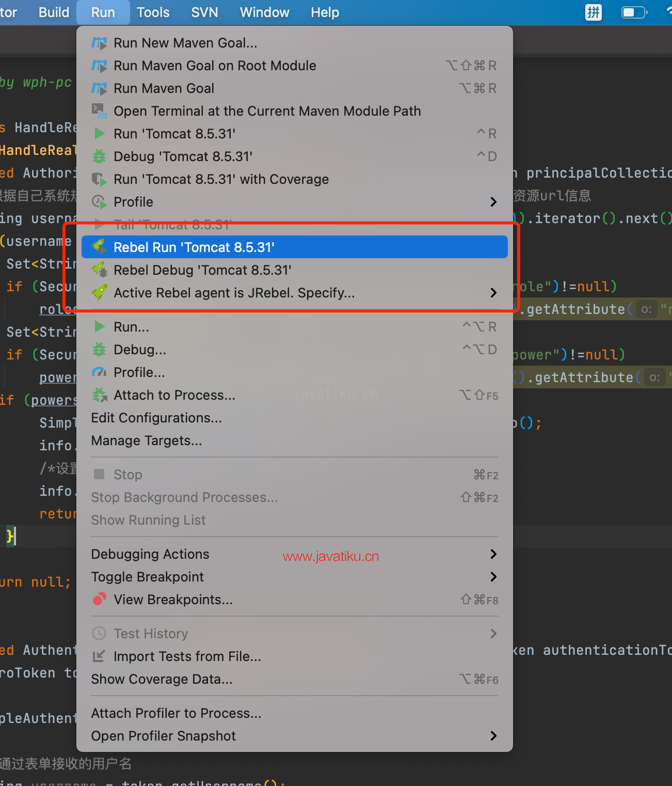
Task: Open the Help menu
Action: coord(325,12)
